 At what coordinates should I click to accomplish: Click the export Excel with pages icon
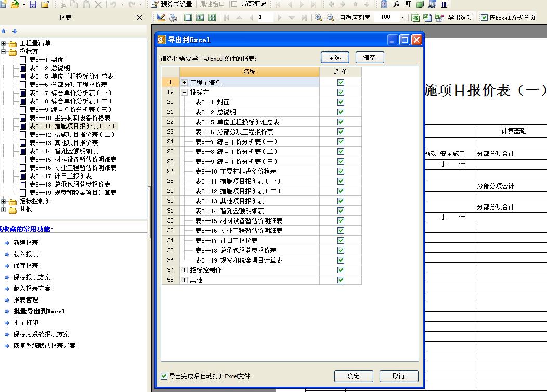coord(427,17)
